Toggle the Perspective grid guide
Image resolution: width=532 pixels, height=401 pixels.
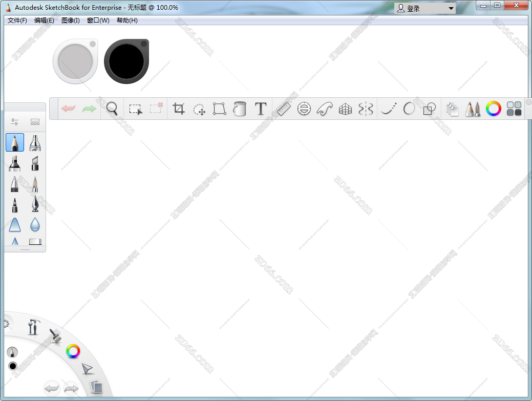coord(346,109)
